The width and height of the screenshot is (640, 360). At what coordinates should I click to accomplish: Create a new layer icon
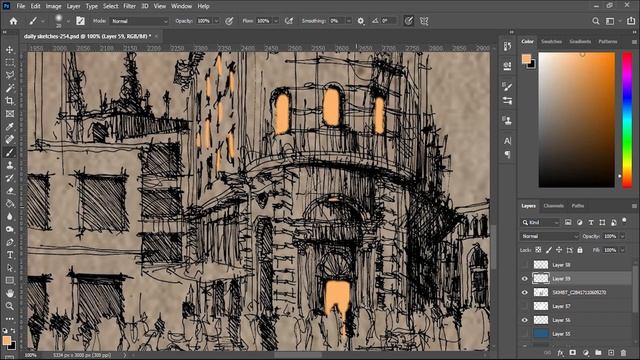click(611, 353)
